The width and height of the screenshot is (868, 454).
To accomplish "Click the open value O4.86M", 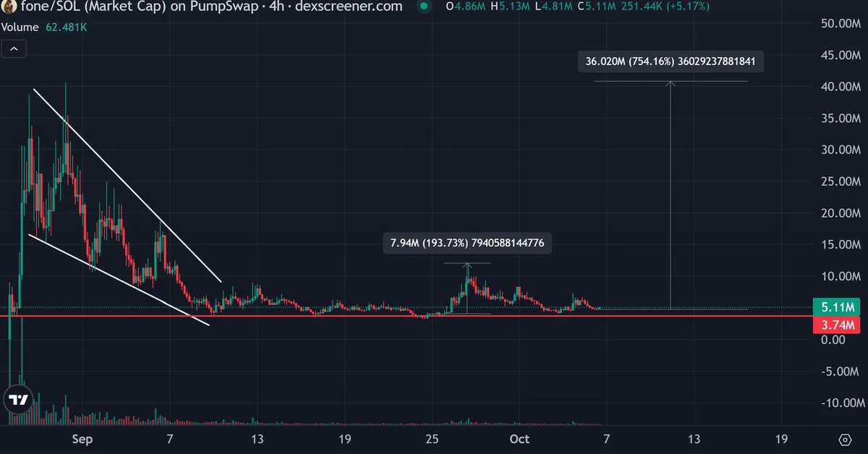I will coord(466,7).
